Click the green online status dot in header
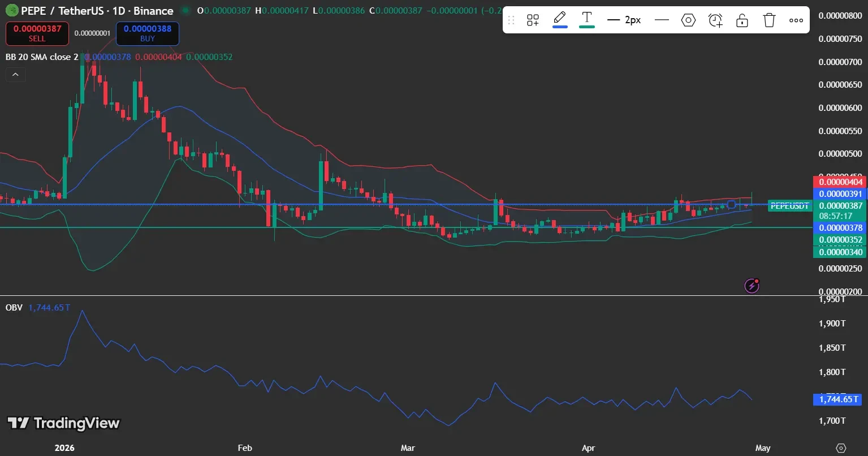 185,11
